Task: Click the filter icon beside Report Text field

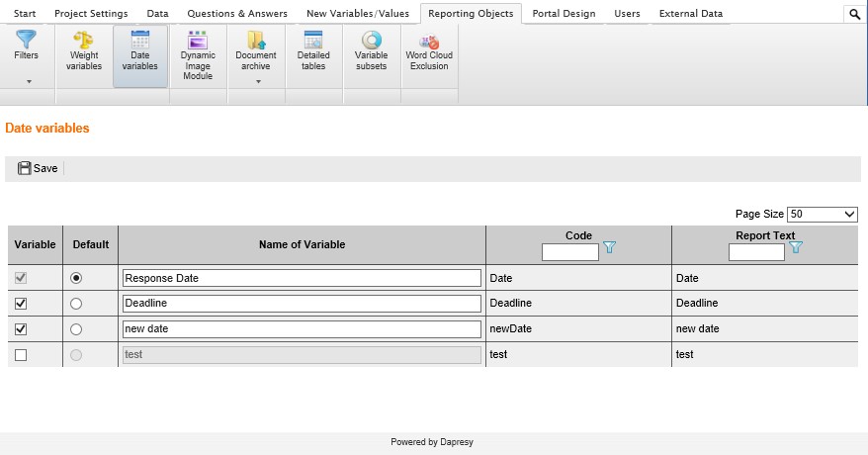Action: coord(796,248)
